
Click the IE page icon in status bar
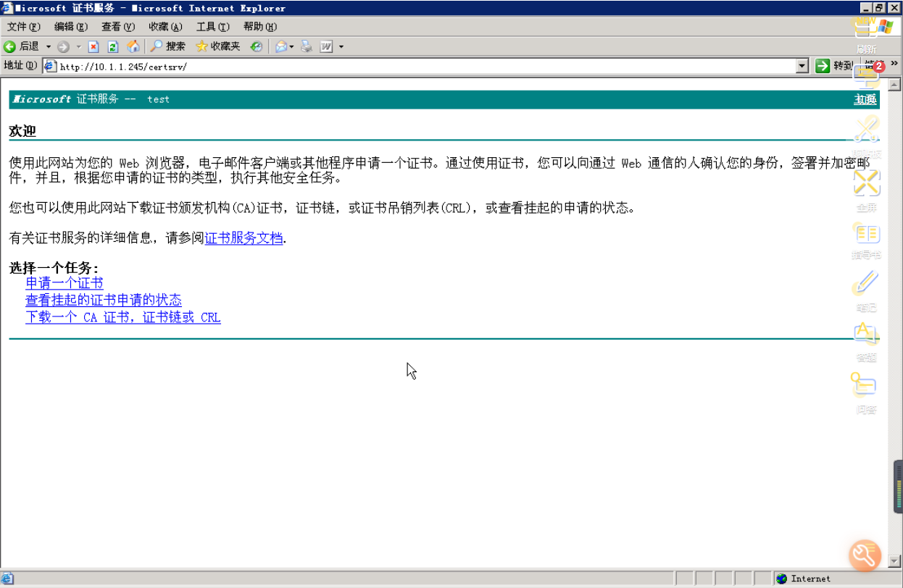tap(7, 579)
